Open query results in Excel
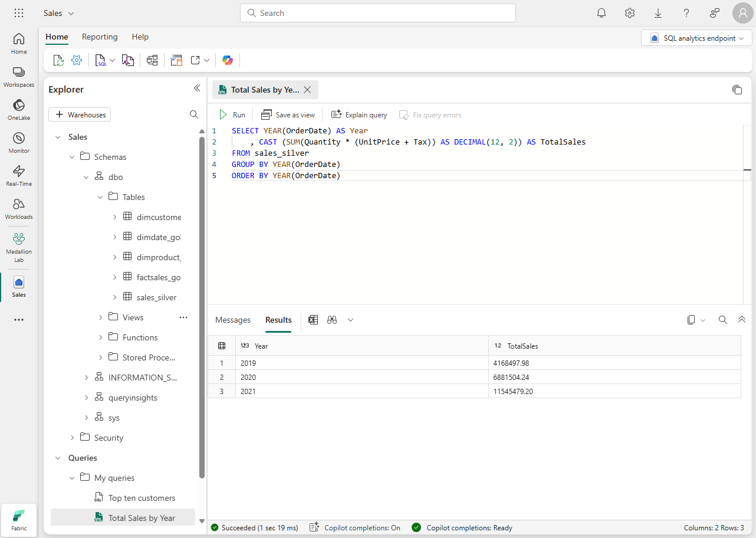The image size is (756, 538). 313,320
